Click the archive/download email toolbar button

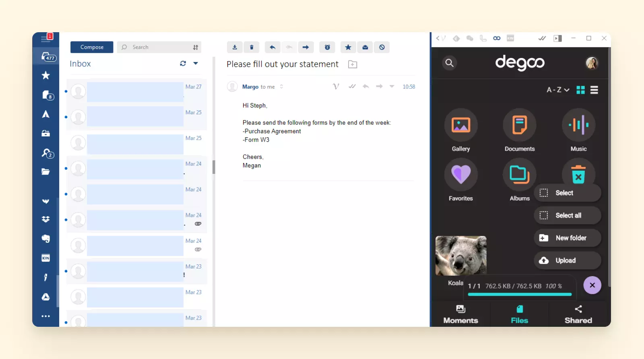[235, 47]
